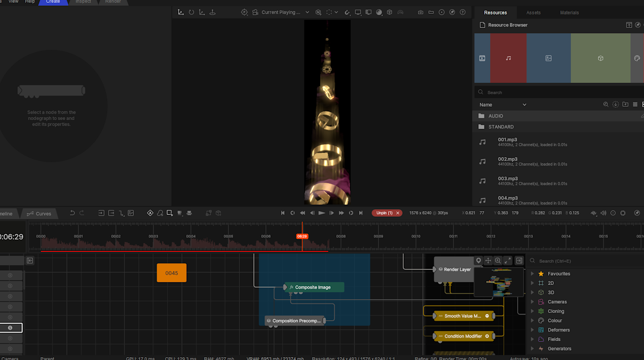The width and height of the screenshot is (644, 360).
Task: Click the Composite Image node
Action: 313,287
